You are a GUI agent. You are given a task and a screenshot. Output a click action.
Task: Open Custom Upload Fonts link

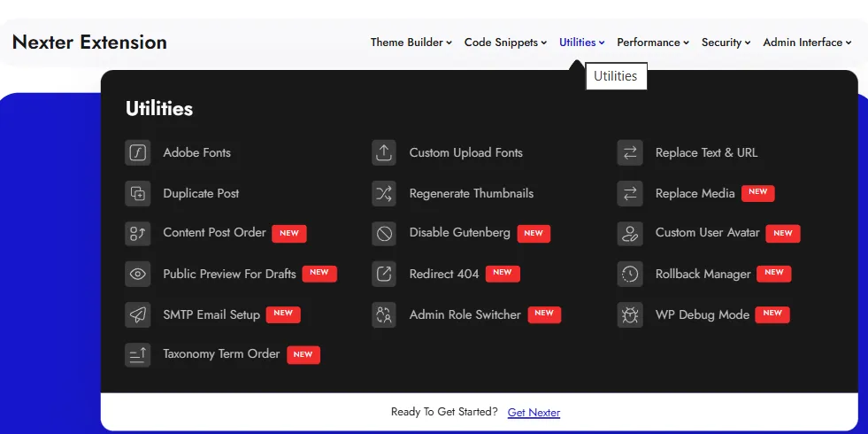coord(465,152)
